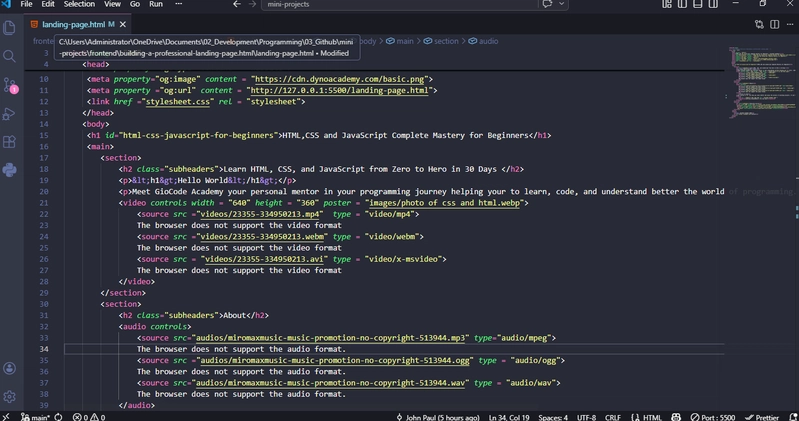The width and height of the screenshot is (799, 421).
Task: Click the Go Back arrow in title bar
Action: pos(237,4)
